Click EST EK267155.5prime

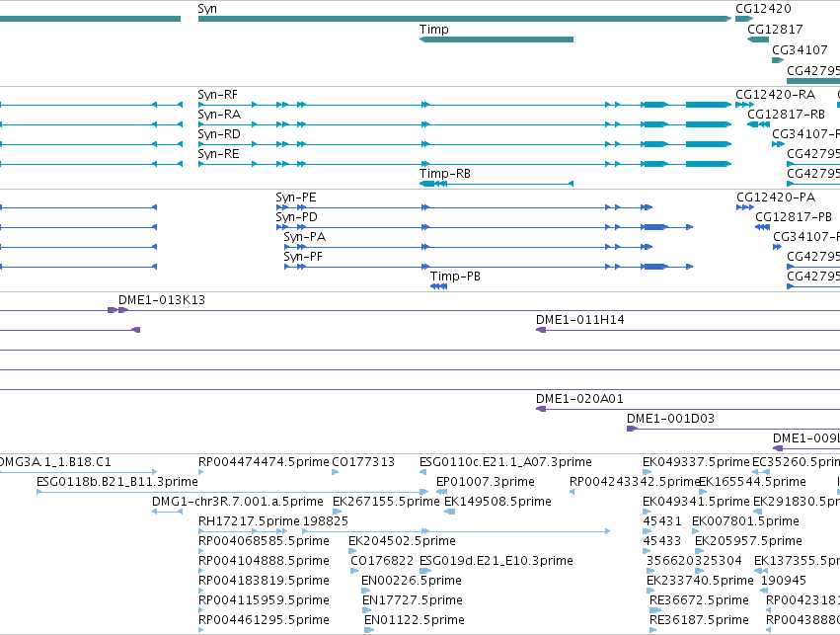click(386, 502)
